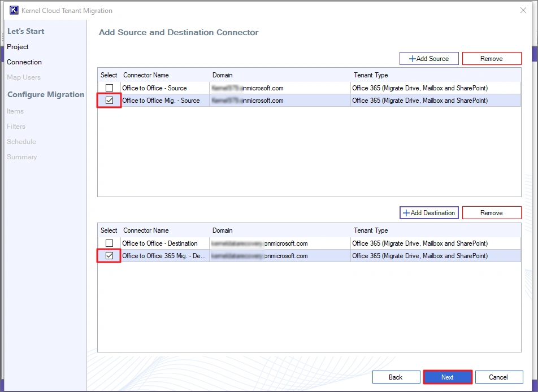Click the Back button

(x=396, y=377)
